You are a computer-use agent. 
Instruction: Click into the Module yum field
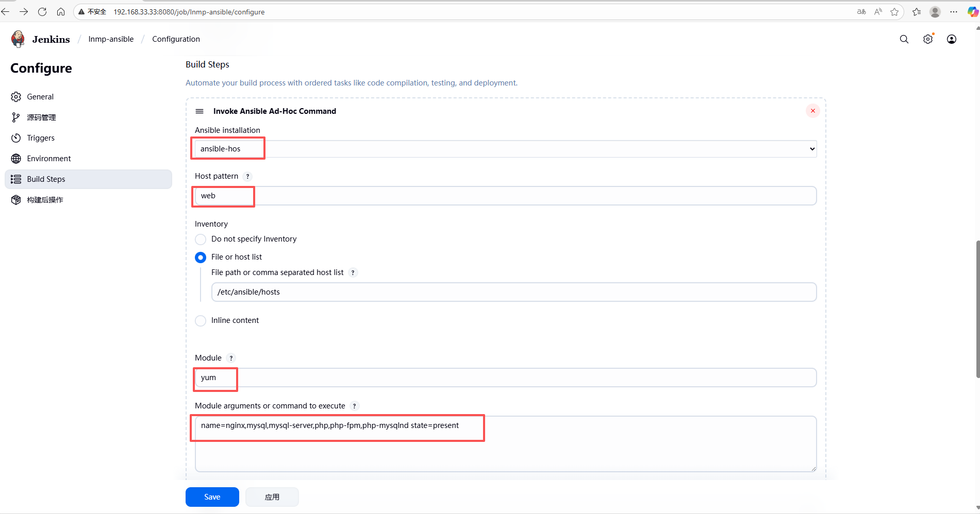point(506,378)
